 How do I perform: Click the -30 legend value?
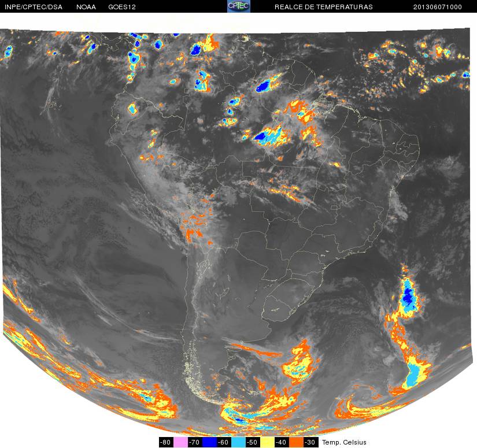(311, 442)
